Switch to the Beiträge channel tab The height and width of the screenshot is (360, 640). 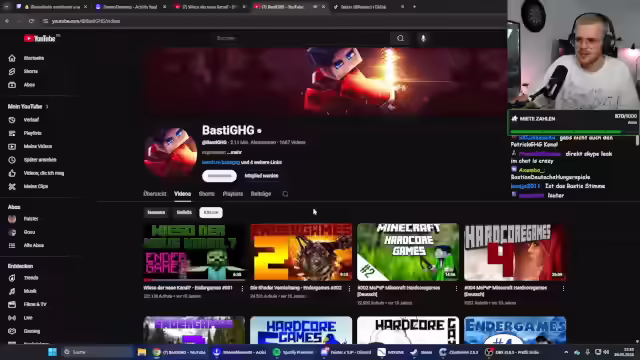(x=261, y=194)
